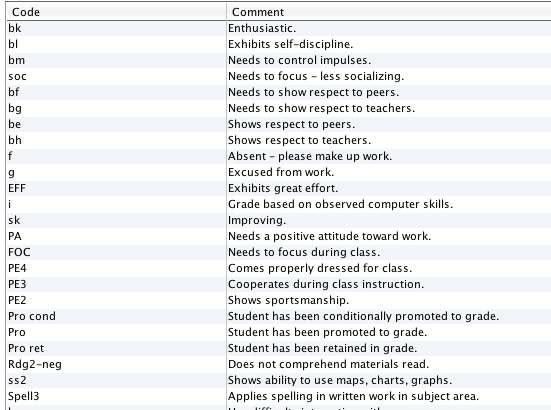Viewport: 551px width, 410px height.
Task: Sort table by Code column header
Action: tap(116, 12)
